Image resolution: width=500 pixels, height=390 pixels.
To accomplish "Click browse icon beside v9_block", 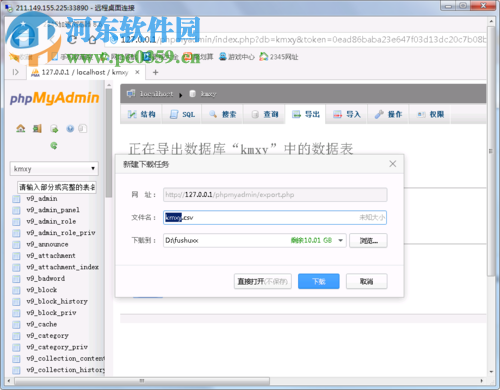I will (16, 290).
